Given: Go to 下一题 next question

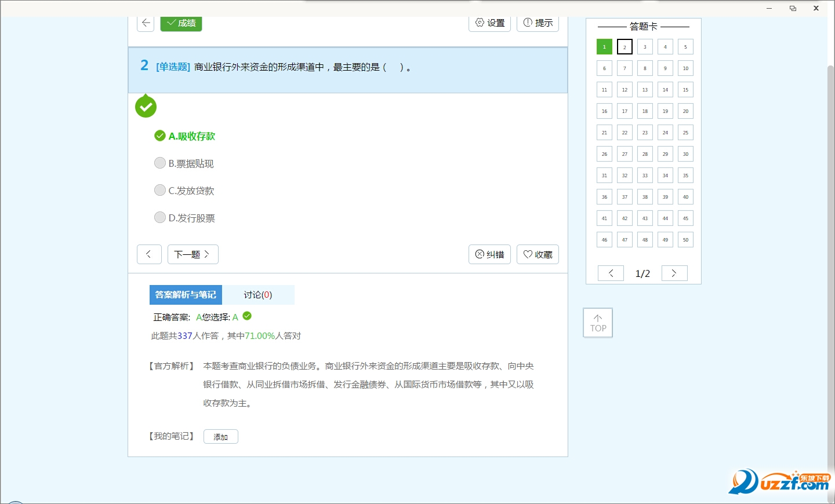Looking at the screenshot, I should click(x=193, y=254).
